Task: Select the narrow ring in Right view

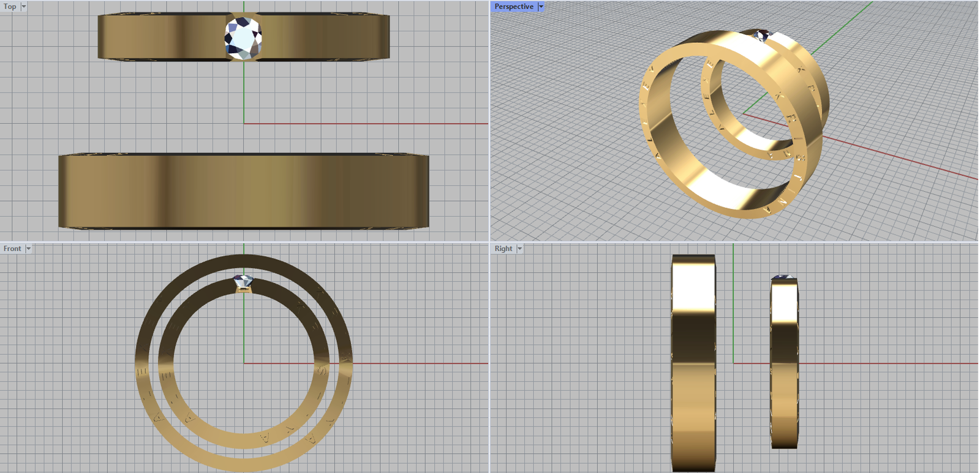Action: [784, 368]
